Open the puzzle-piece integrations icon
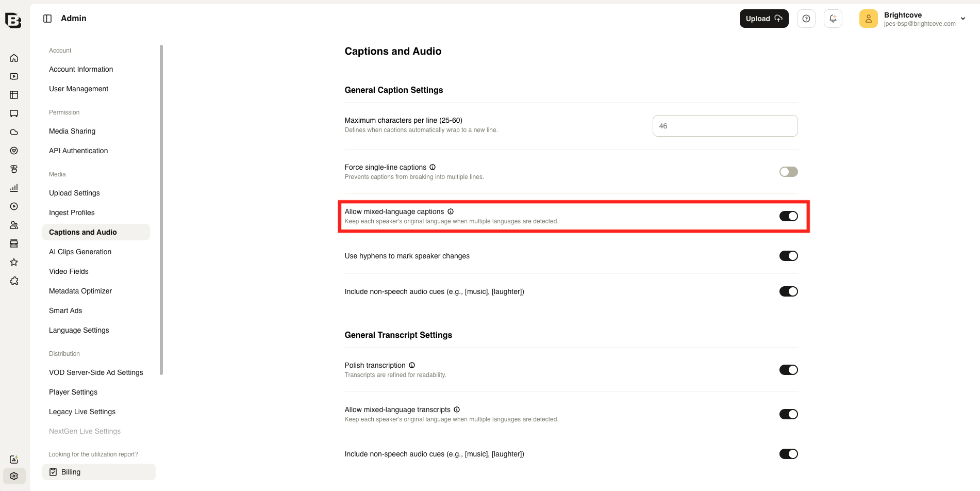 click(14, 281)
